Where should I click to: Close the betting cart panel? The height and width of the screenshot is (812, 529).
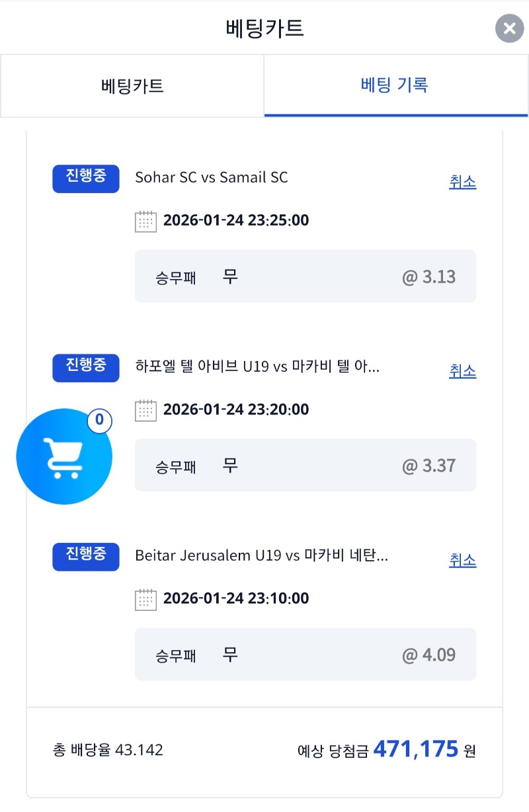509,28
